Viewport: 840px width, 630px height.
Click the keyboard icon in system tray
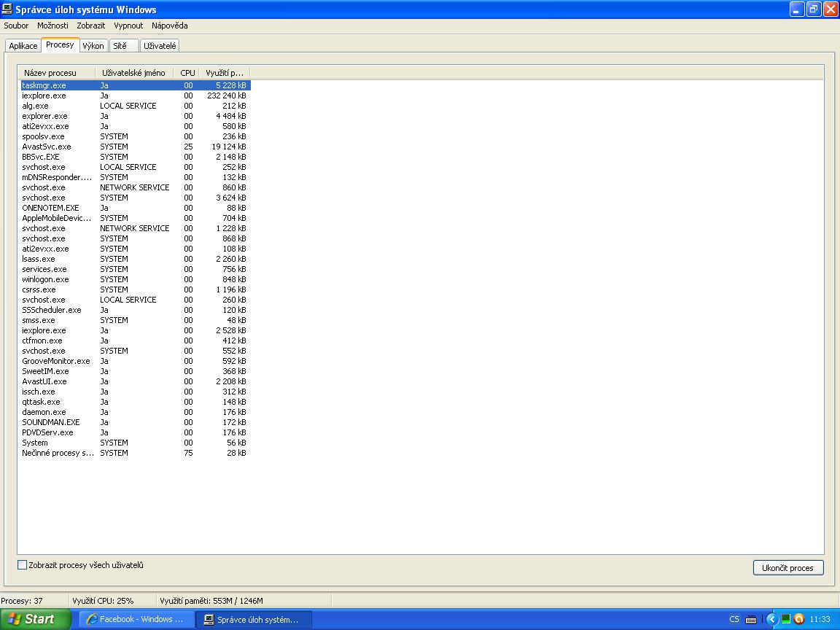coord(751,620)
